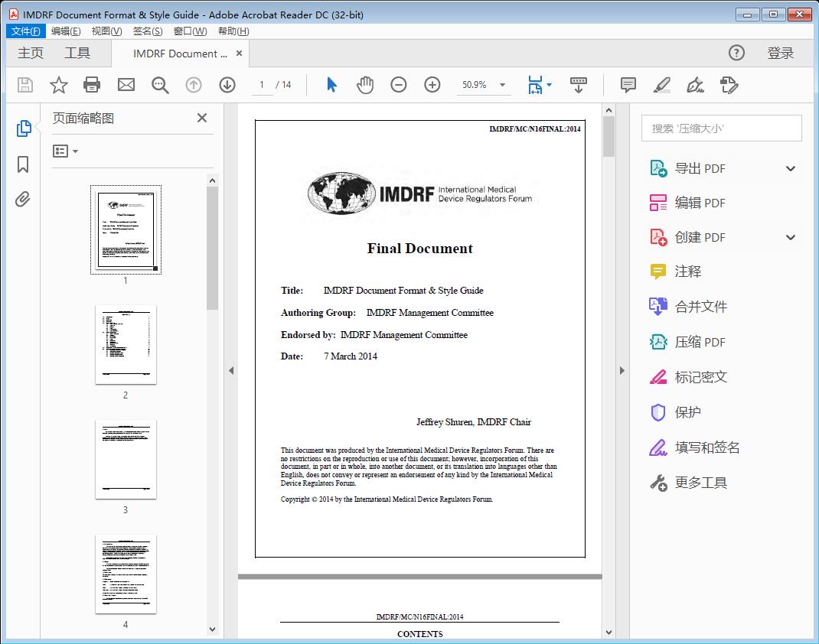Select the Hand tool in the toolbar
Viewport: 819px width, 644px height.
click(x=365, y=85)
